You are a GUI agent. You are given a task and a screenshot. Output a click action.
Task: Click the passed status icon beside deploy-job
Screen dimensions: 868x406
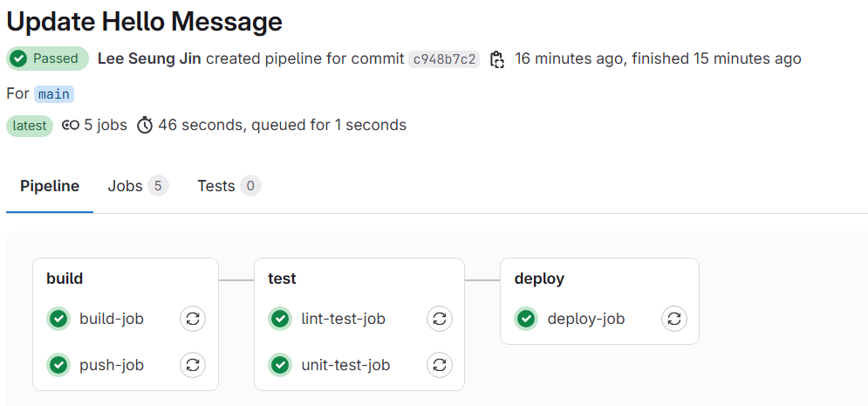[x=526, y=319]
